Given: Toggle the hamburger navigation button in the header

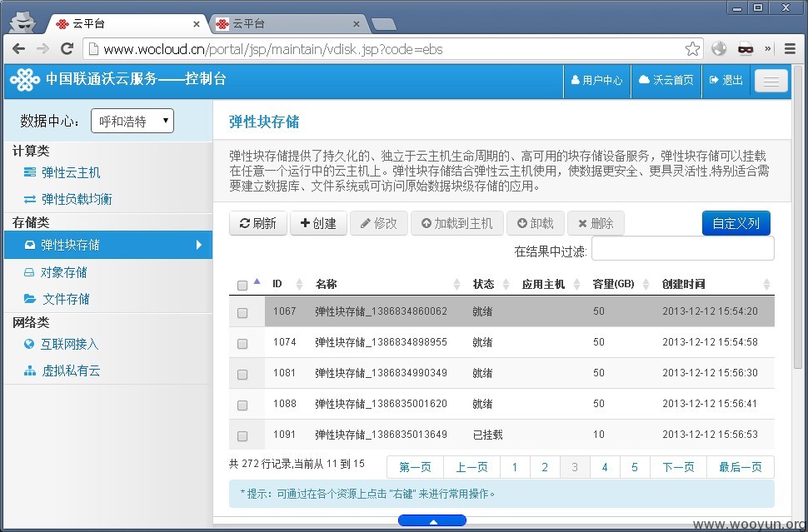Looking at the screenshot, I should point(771,80).
